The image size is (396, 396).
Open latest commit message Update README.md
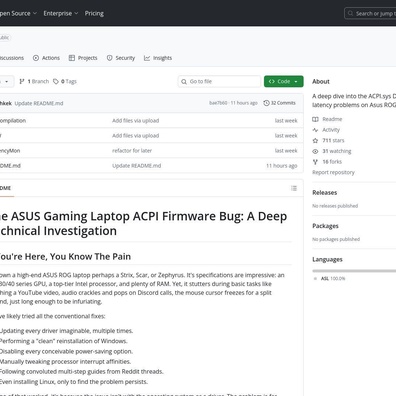point(39,103)
